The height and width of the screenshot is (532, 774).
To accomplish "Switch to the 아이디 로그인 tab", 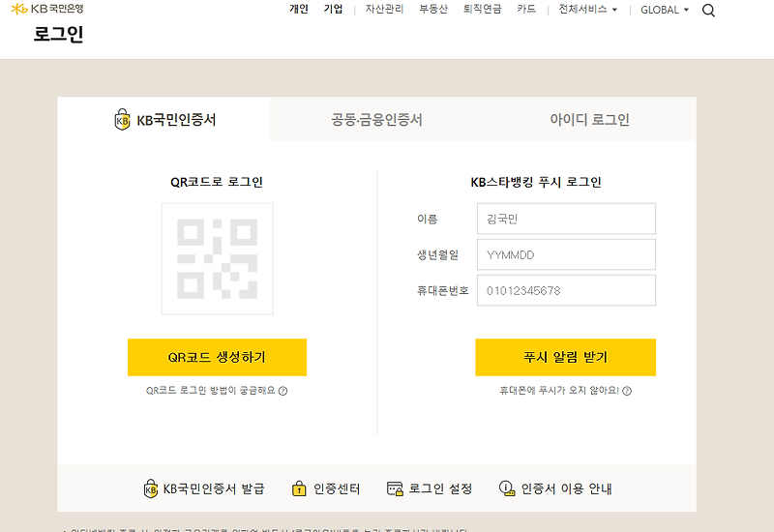I will (x=589, y=119).
